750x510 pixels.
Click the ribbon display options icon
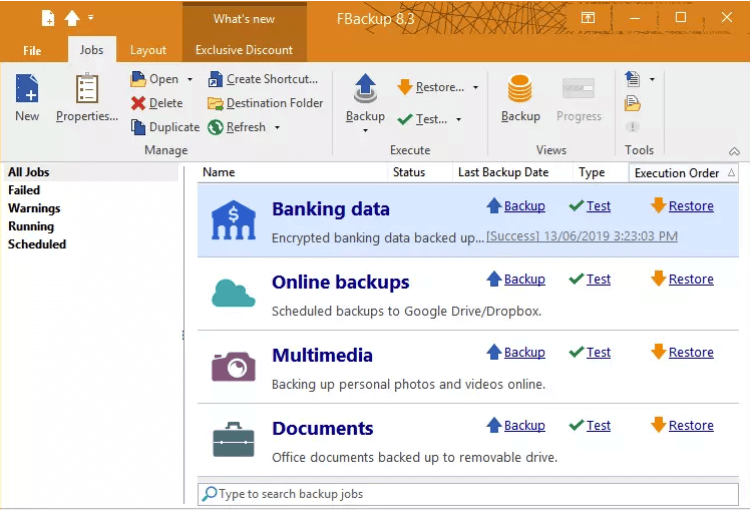tap(588, 18)
